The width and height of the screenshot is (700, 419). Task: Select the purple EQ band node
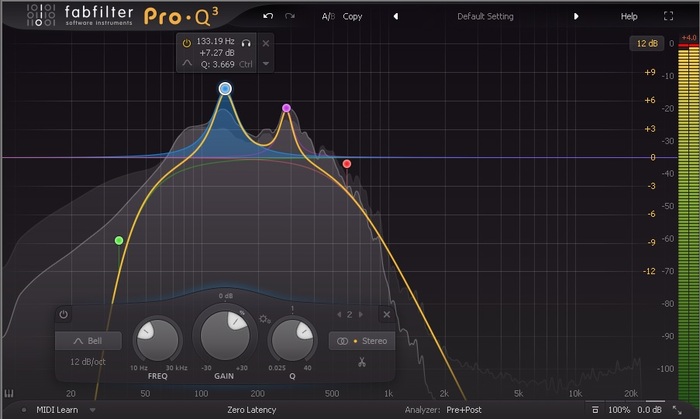287,108
